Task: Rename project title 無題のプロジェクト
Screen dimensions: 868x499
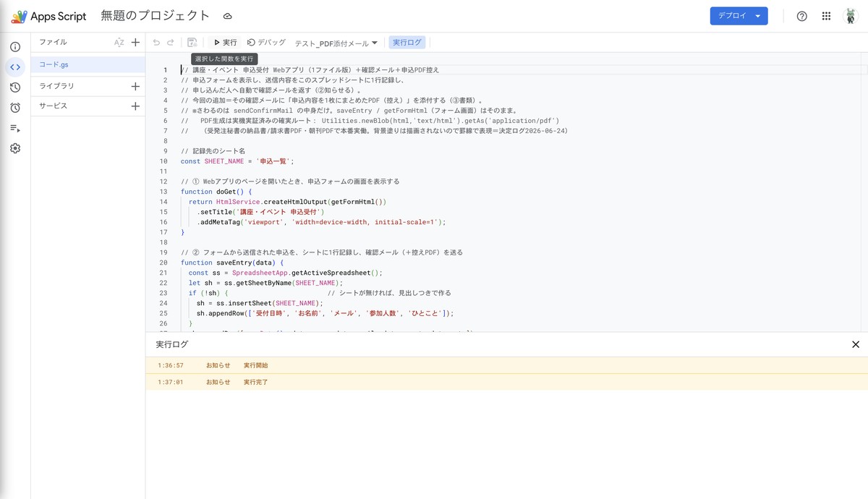Action: click(156, 16)
